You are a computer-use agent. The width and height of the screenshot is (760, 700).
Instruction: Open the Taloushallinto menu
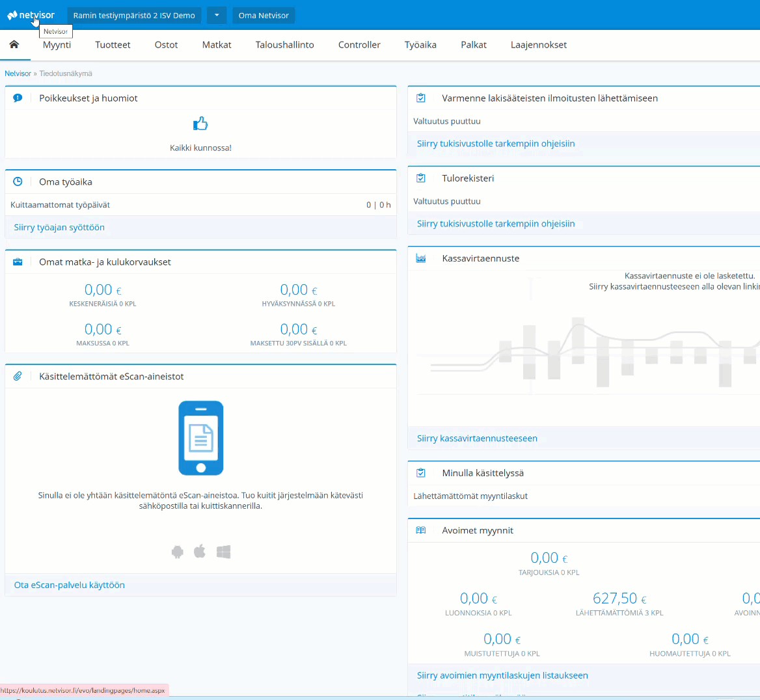point(284,45)
